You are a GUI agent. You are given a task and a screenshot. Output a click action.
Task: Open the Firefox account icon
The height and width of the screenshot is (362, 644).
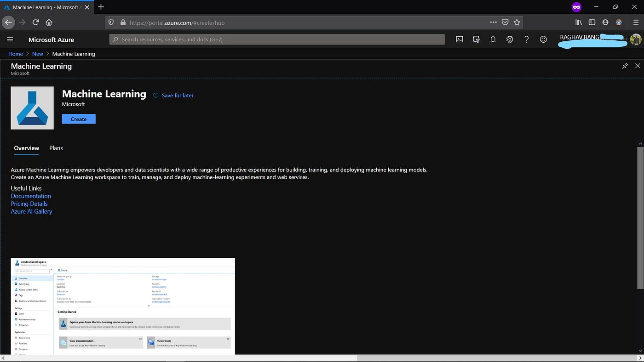coord(605,22)
